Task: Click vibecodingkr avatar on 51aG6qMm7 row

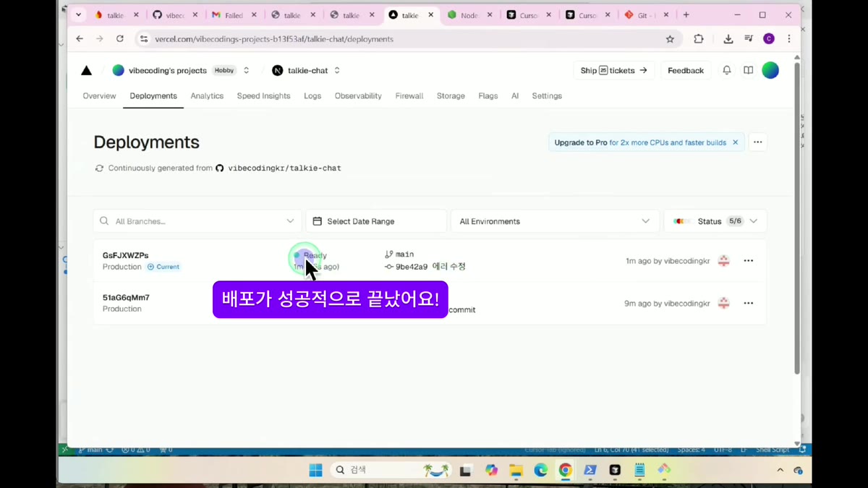Action: pyautogui.click(x=723, y=303)
